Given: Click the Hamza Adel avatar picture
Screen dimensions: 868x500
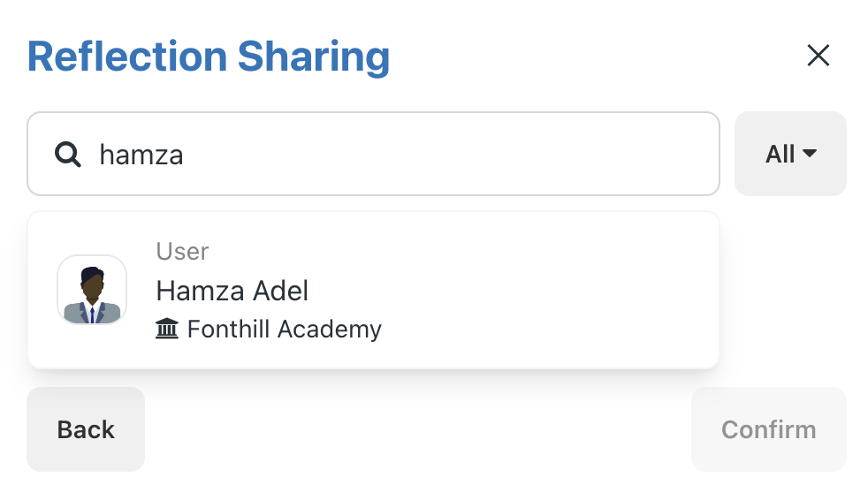Looking at the screenshot, I should [x=92, y=290].
